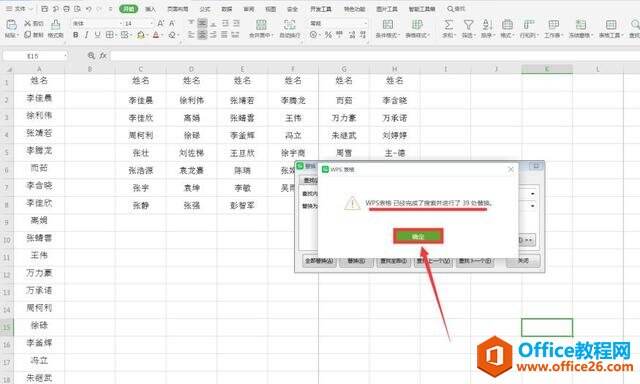Apply italic with the I icon
This screenshot has height=384, width=640.
86,35
